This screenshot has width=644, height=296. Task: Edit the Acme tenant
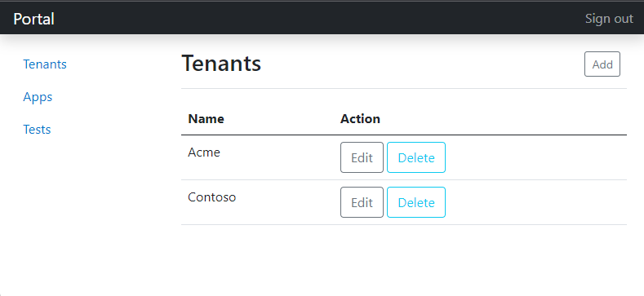[x=362, y=157]
